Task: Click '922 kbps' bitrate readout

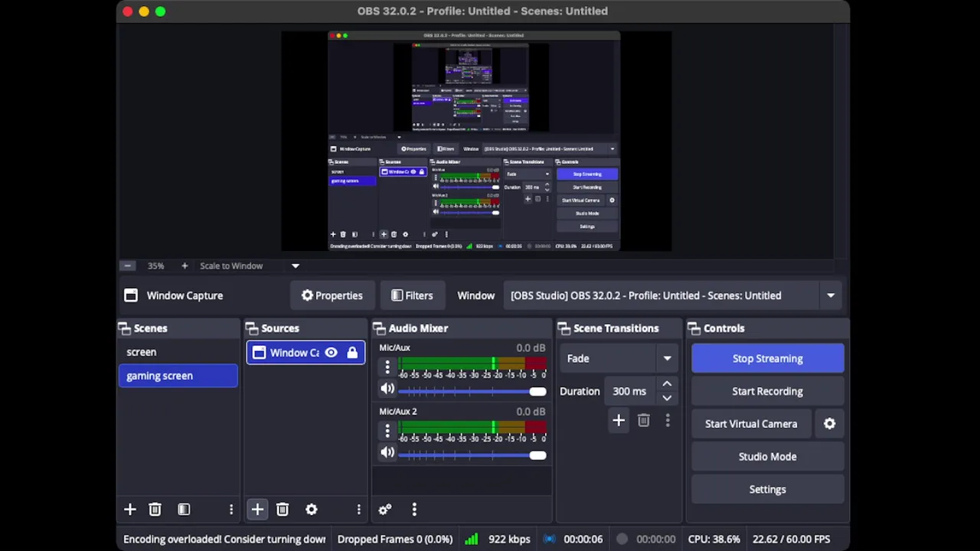Action: 509,540
